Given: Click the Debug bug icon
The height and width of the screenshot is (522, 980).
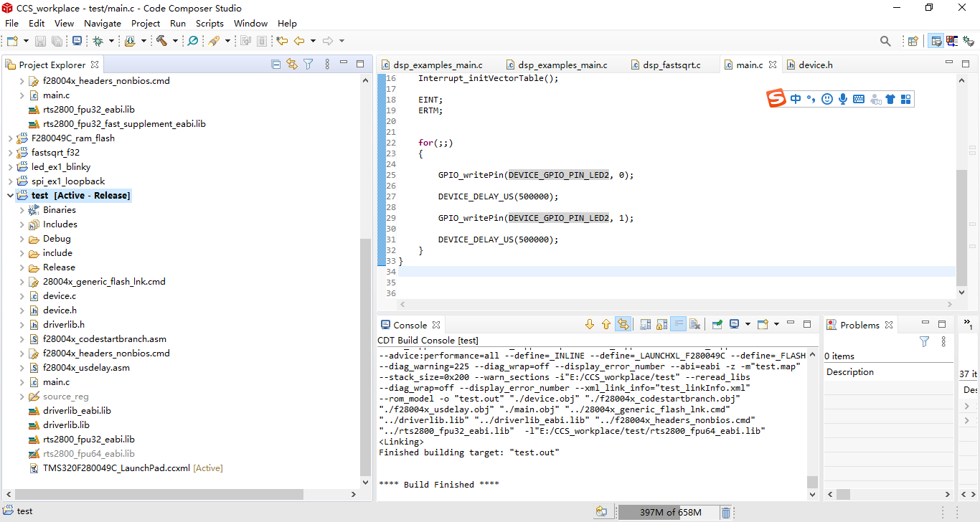Looking at the screenshot, I should pos(98,42).
